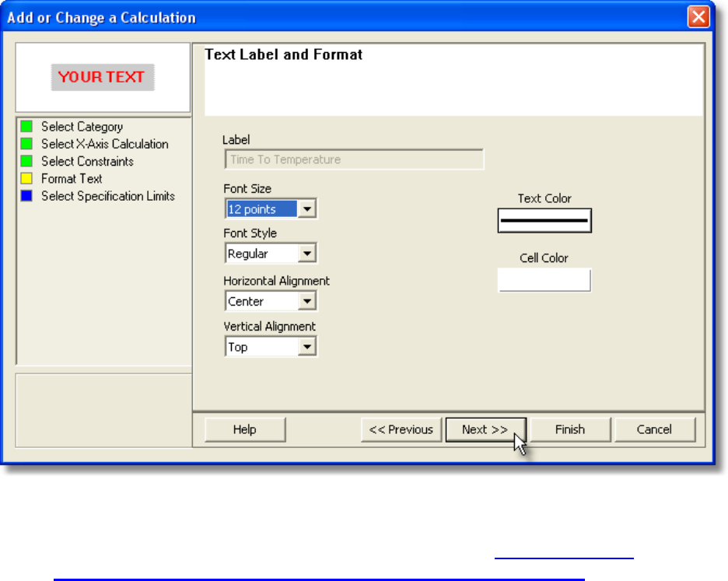This screenshot has height=581, width=728.
Task: Click the green square beside Select Category
Action: 26,126
